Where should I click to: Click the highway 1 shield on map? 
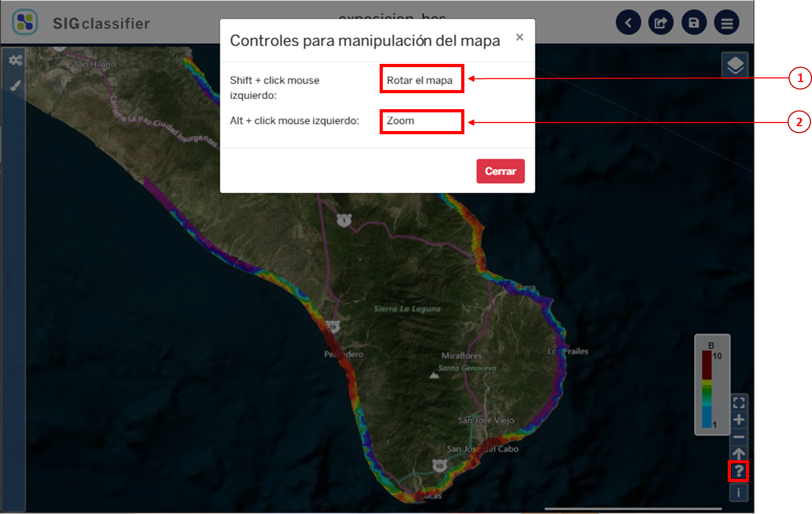coord(344,220)
